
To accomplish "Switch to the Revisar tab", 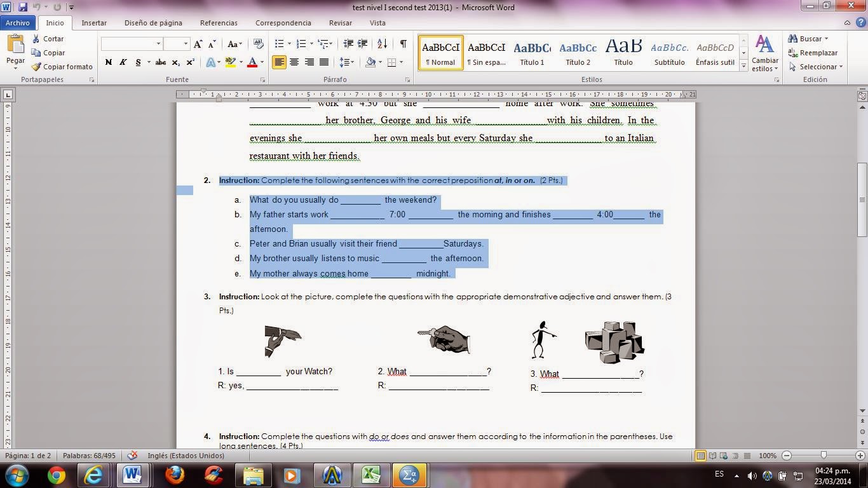I will (341, 23).
